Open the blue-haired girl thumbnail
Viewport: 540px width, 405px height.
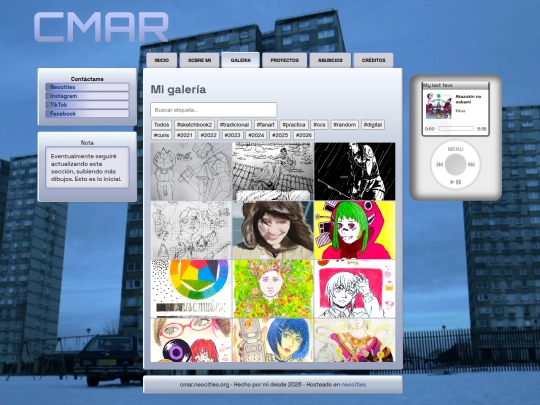point(273,340)
